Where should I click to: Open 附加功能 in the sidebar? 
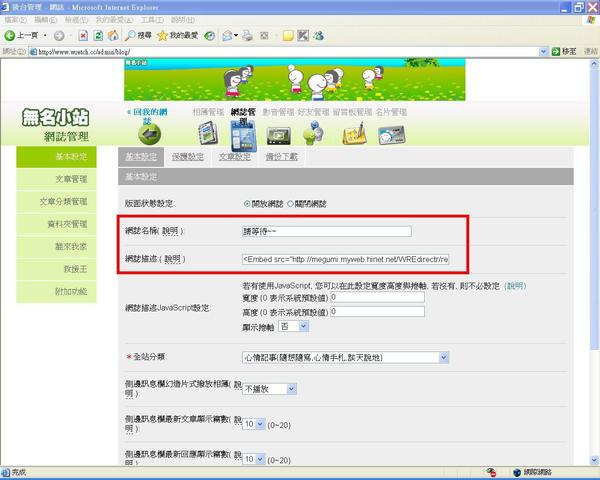pyautogui.click(x=56, y=292)
